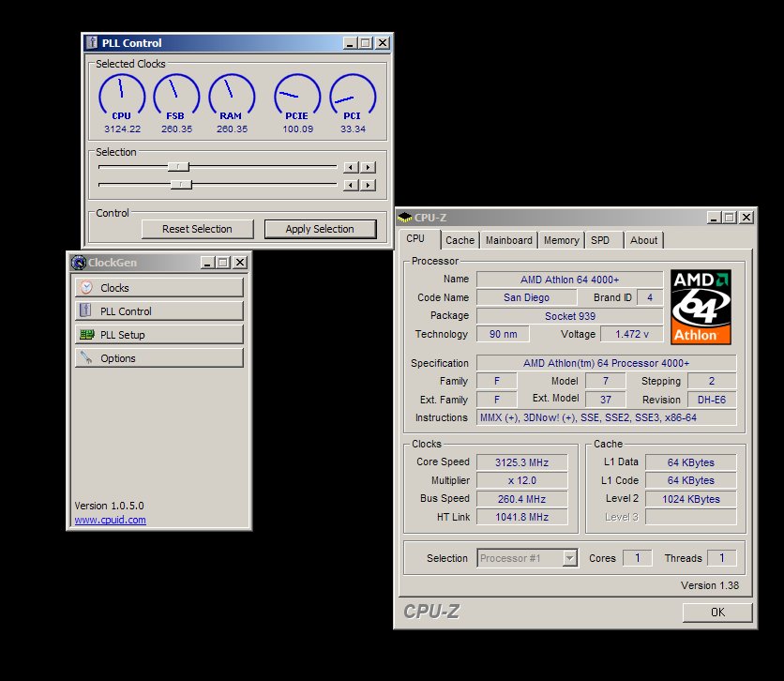Screen dimensions: 784x681
Task: Open the Memory tab
Action: click(x=561, y=240)
